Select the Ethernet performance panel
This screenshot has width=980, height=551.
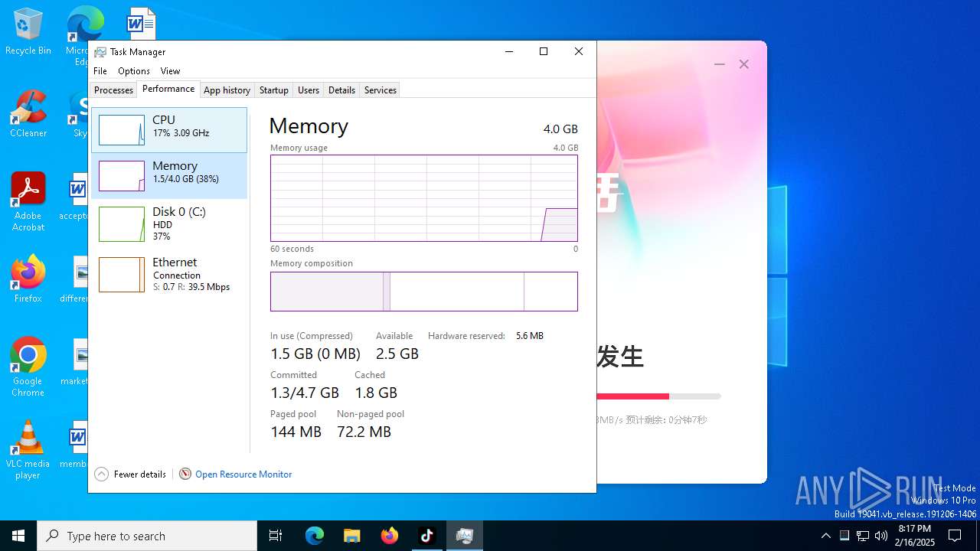coord(169,275)
